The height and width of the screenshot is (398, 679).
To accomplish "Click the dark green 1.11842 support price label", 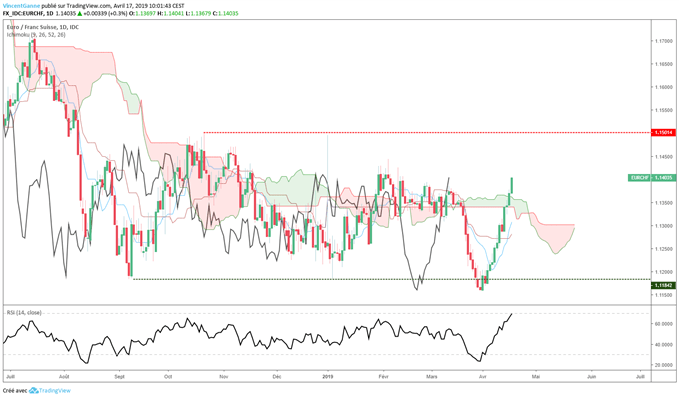I will point(663,285).
